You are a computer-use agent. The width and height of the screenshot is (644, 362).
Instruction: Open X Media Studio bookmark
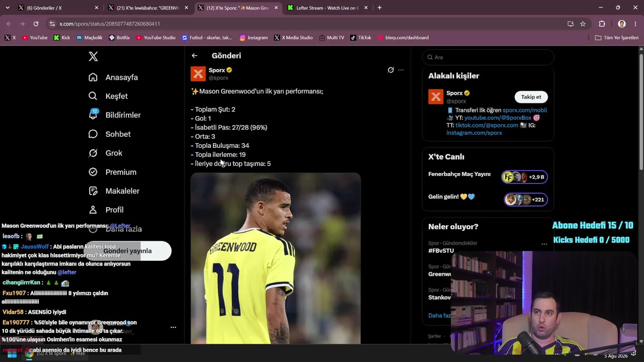point(293,38)
